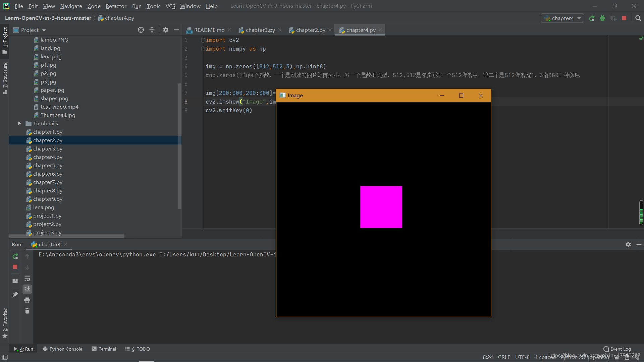
Task: Switch to the README.md tab
Action: coord(208,29)
